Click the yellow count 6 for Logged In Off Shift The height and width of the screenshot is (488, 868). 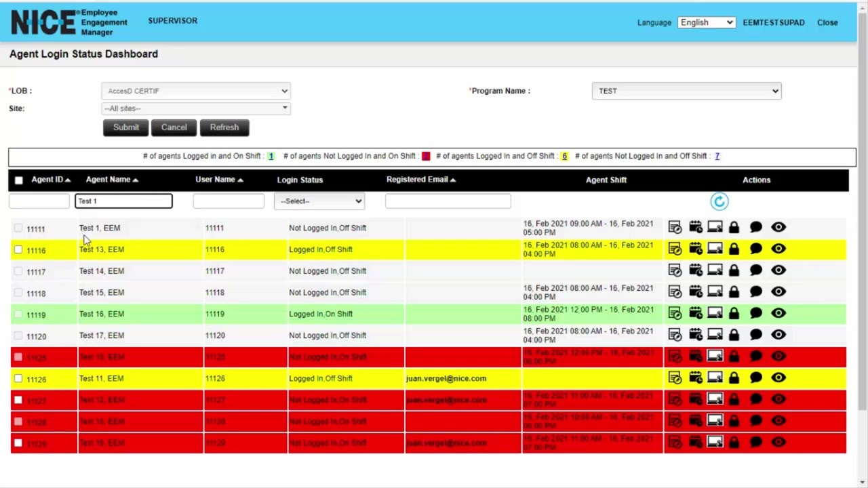pos(564,156)
